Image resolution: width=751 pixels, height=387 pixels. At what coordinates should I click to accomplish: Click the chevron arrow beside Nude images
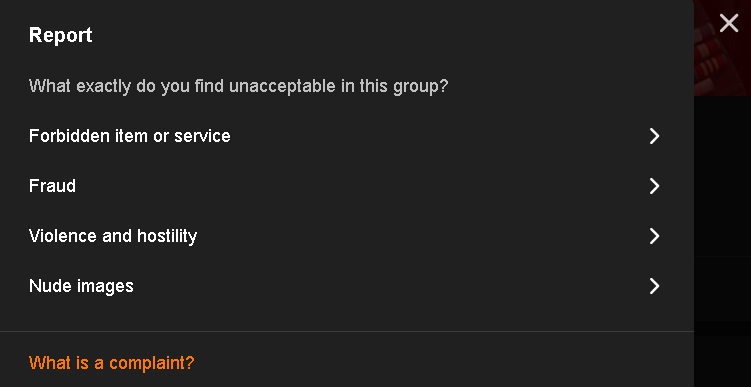(x=654, y=286)
